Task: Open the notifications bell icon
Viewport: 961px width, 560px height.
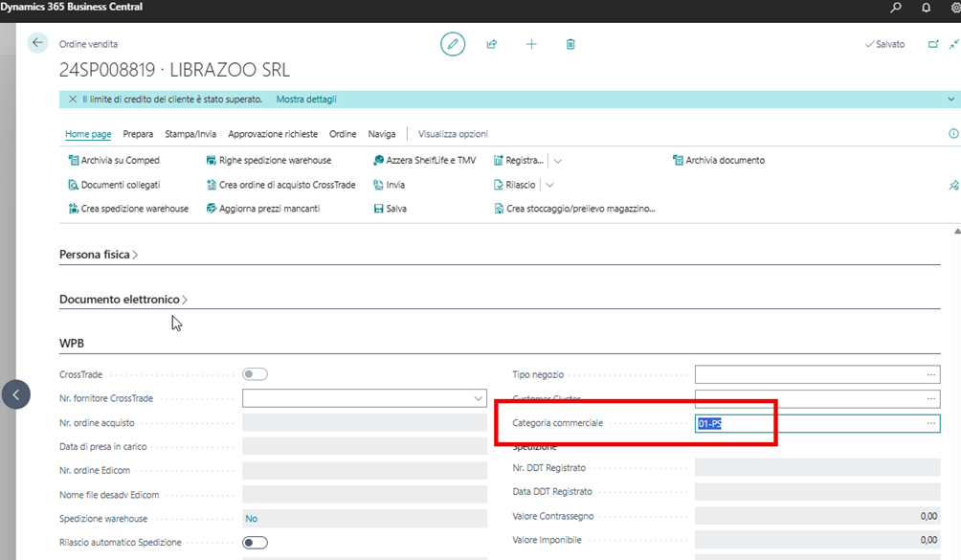Action: pos(927,8)
